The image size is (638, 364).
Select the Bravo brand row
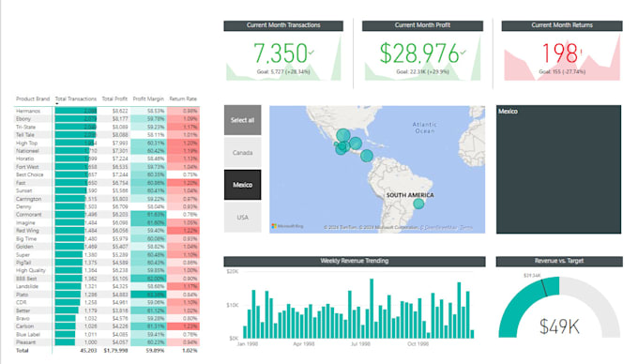click(x=107, y=318)
